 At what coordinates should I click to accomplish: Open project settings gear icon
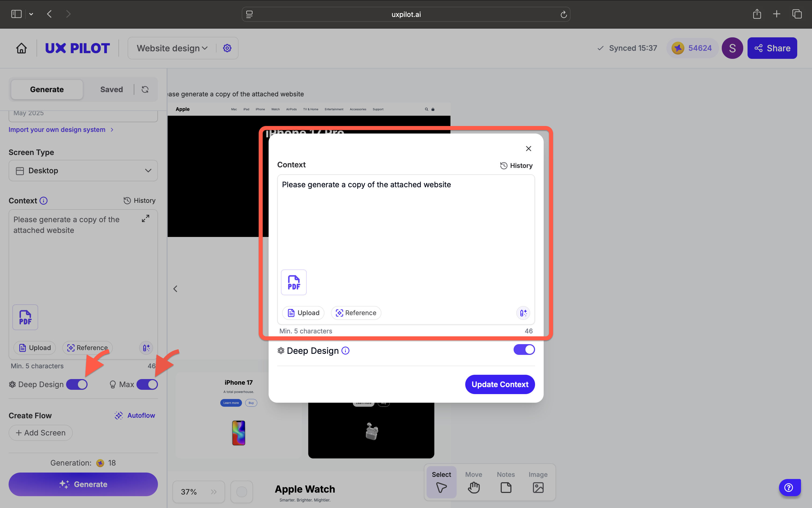point(227,48)
